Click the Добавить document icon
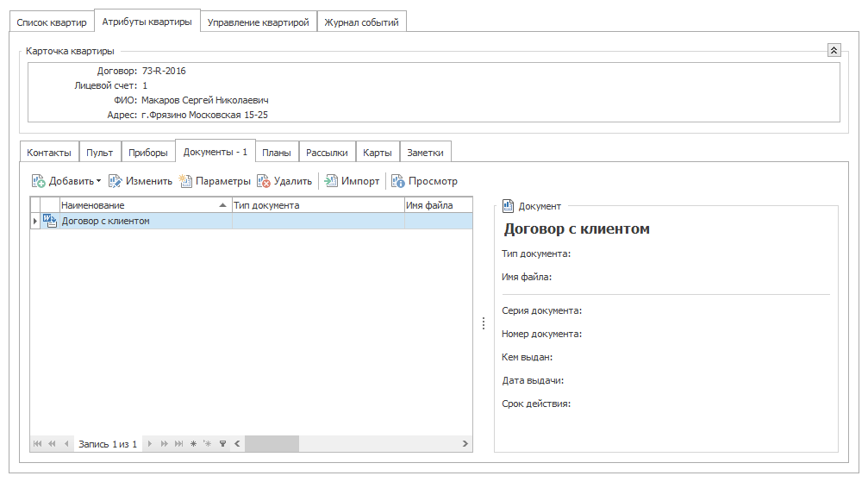The width and height of the screenshot is (868, 482). pos(38,181)
